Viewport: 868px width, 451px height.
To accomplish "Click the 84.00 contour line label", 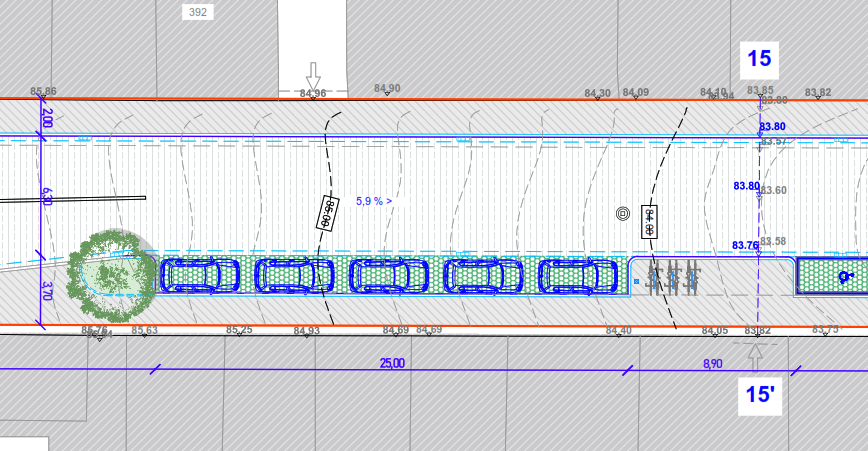I will (649, 222).
